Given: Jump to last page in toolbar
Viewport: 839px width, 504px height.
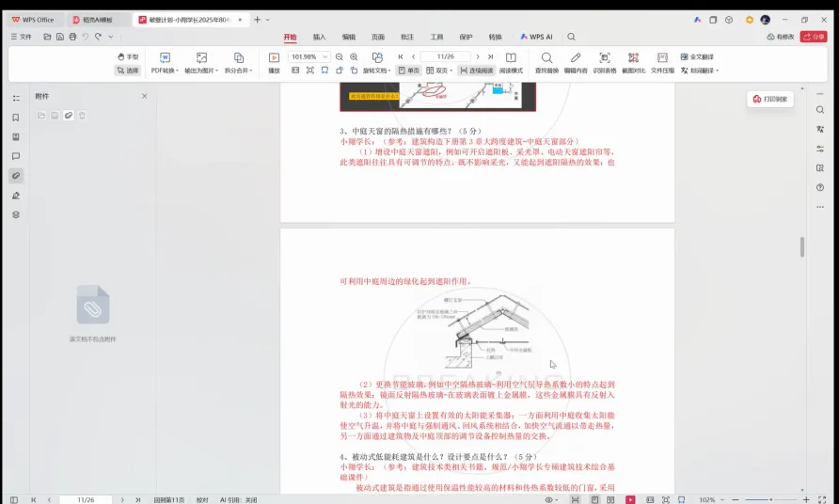Looking at the screenshot, I should [x=490, y=56].
